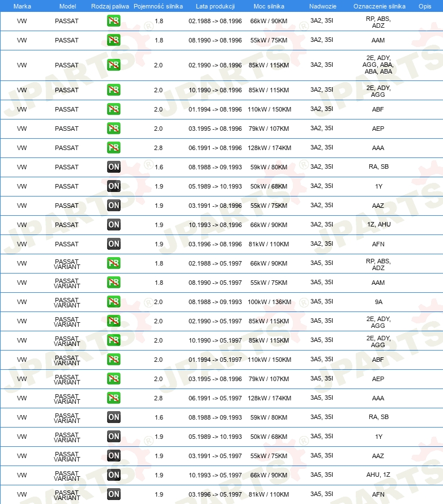Click the Moc silnika column header
443x504 pixels.
pyautogui.click(x=269, y=6)
